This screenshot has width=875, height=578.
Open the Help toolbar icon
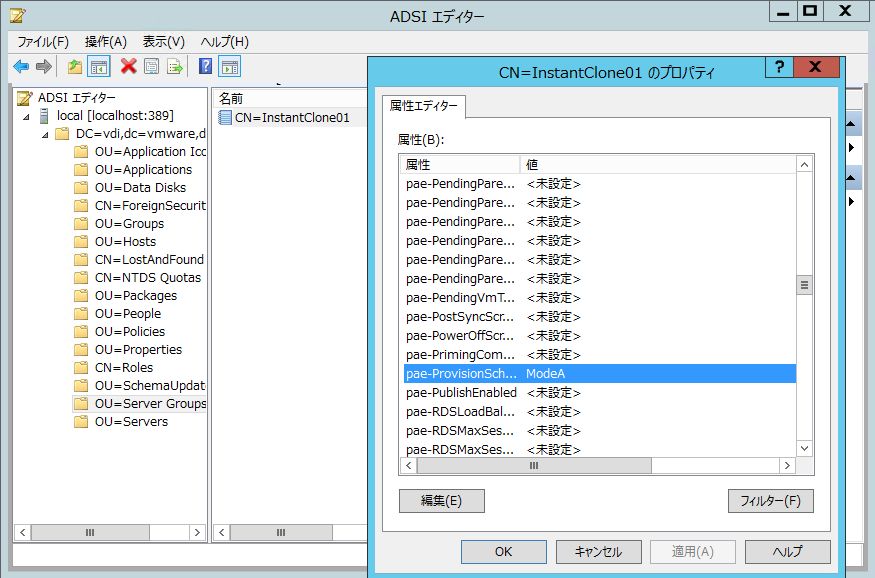(205, 66)
